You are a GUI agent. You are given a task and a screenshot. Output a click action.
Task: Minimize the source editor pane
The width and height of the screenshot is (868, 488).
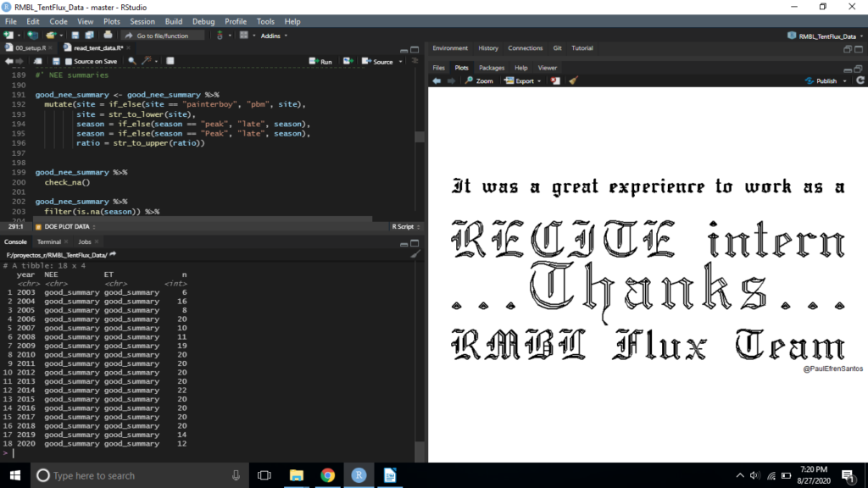[x=403, y=50]
